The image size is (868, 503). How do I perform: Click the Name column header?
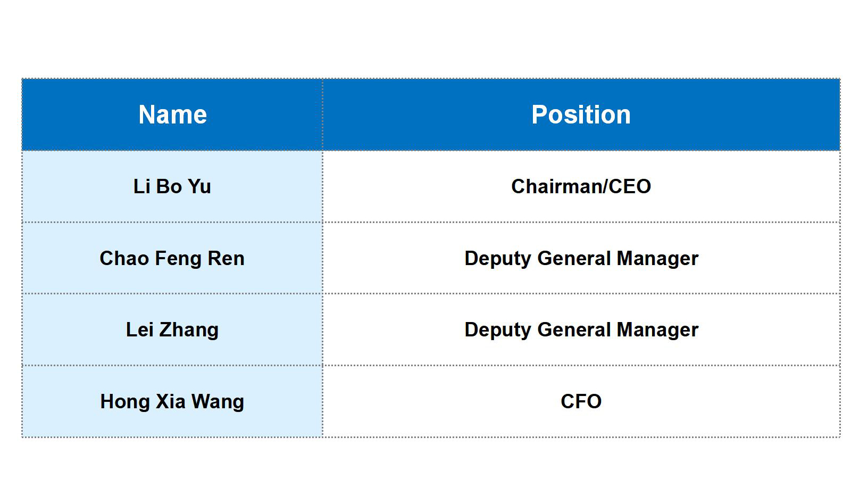click(x=172, y=115)
